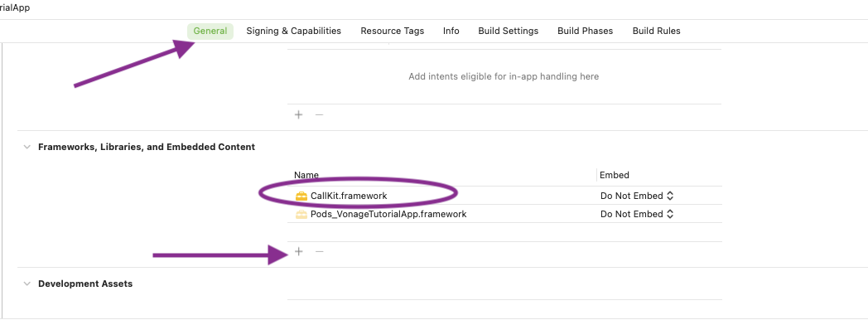Image resolution: width=868 pixels, height=320 pixels.
Task: Click the 'Add intents eligible for in-app handling here' placeholder
Action: click(x=504, y=76)
